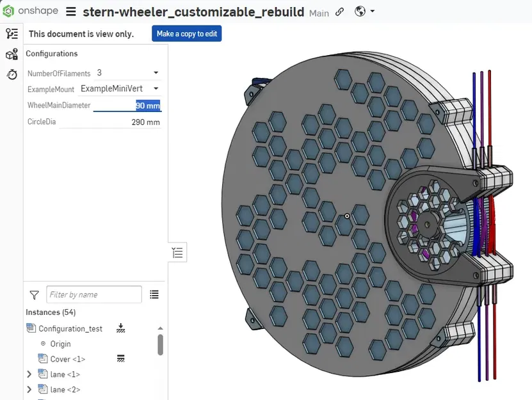Open the NumberOfFilaments dropdown
Viewport: 532px width, 400px height.
click(128, 72)
